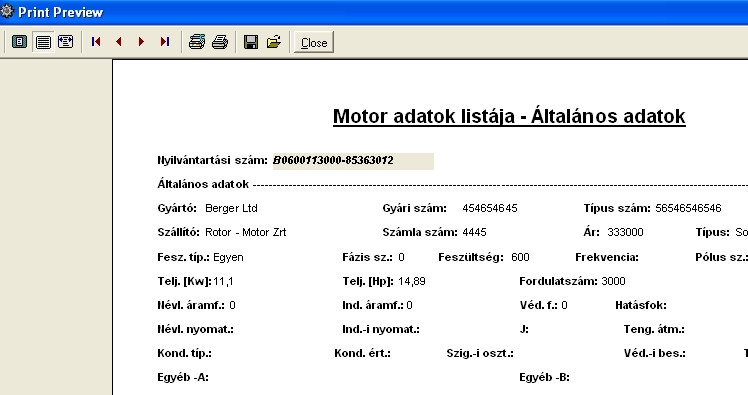Click the Egyéb -B label
The height and width of the screenshot is (395, 748).
pyautogui.click(x=544, y=377)
